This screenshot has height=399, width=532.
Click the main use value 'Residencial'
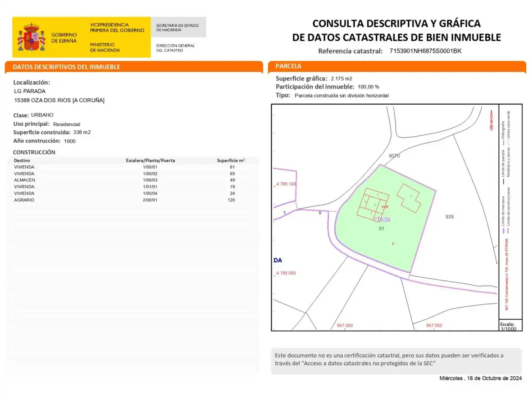(66, 124)
